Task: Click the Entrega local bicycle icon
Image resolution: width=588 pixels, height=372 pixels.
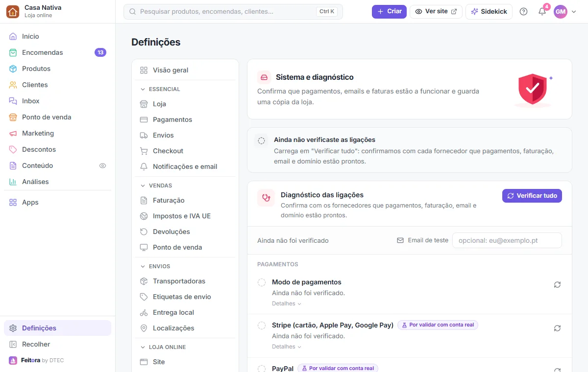Action: (144, 312)
